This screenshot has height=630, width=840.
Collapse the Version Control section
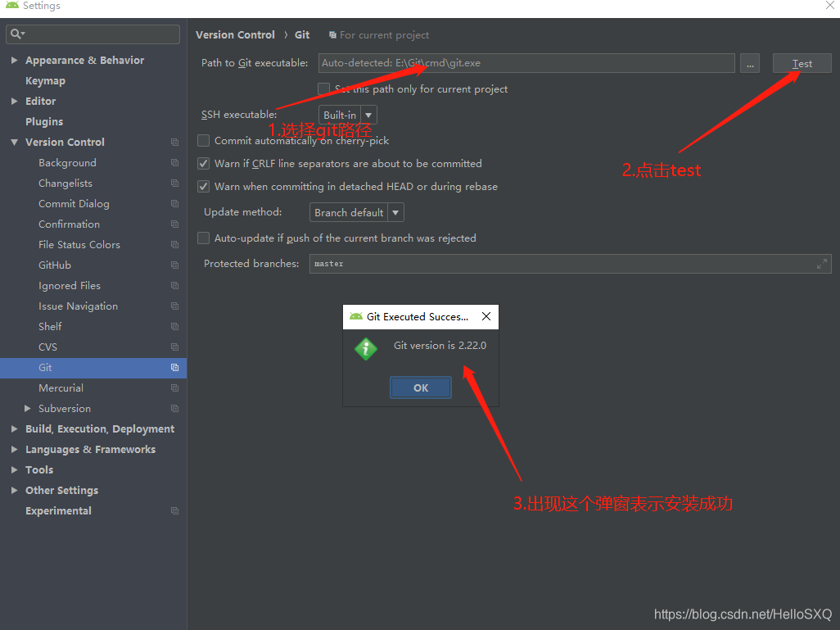pos(15,142)
